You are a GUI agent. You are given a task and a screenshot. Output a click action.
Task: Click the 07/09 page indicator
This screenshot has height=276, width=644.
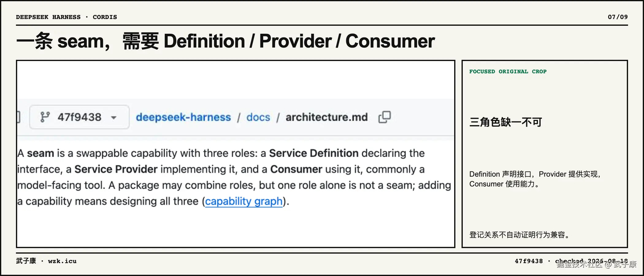point(618,17)
